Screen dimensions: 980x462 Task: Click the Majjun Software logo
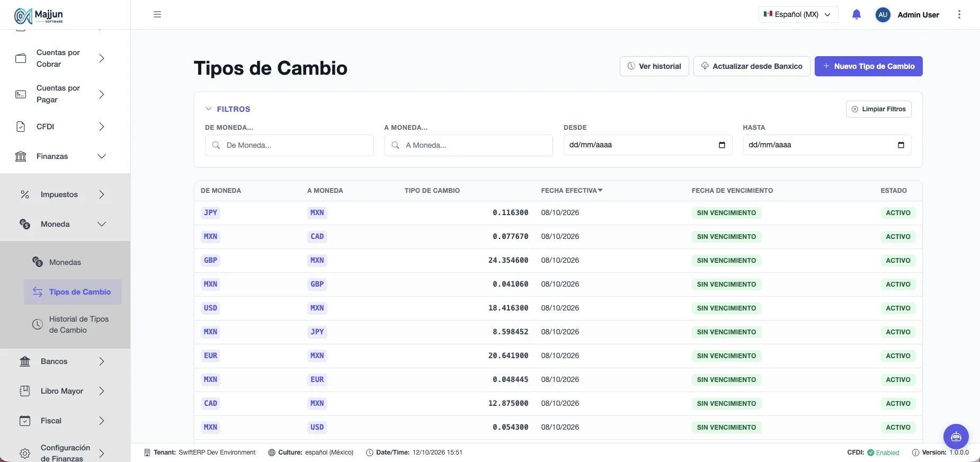[x=39, y=15]
